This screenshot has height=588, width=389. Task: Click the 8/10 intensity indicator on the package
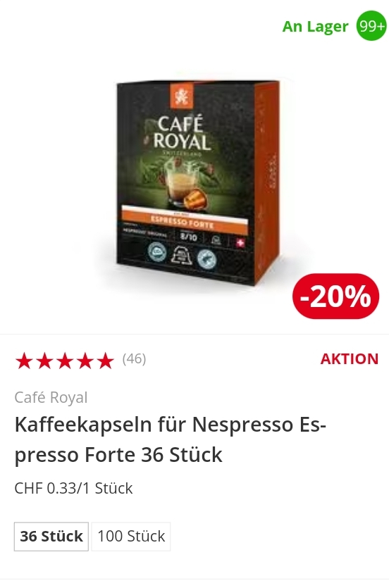(x=188, y=237)
